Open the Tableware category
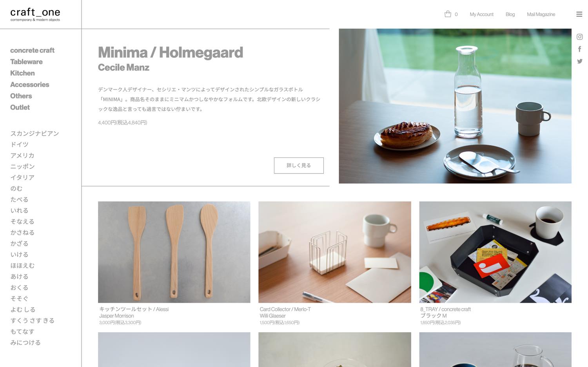Screen dimensions: 588x367 point(26,61)
